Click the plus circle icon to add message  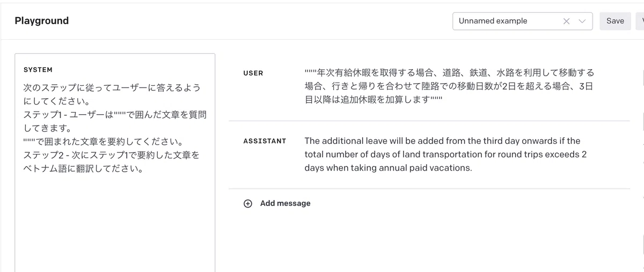coord(247,203)
